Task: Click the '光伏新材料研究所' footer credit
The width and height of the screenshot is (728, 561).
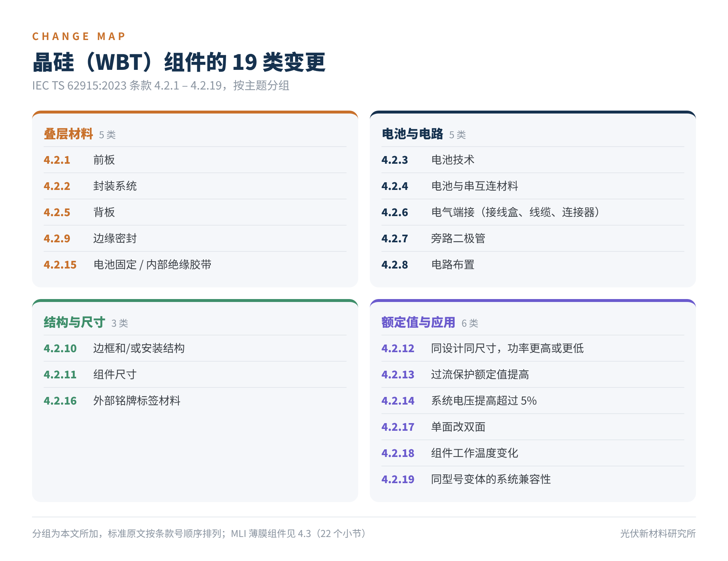Action: [658, 533]
